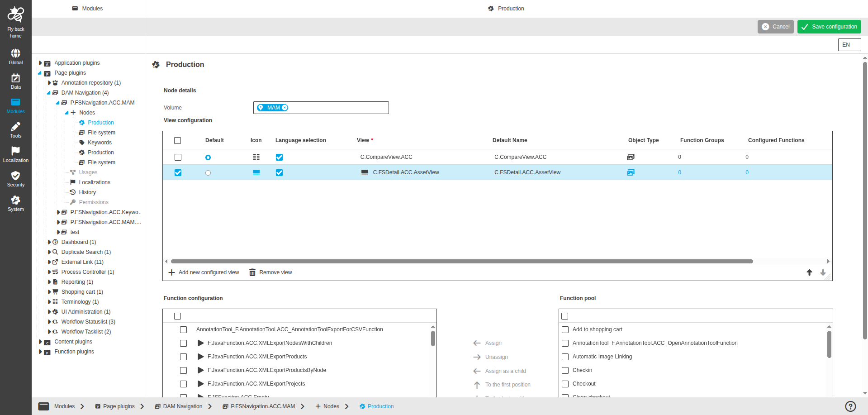
Task: Click the Fly back home icon
Action: click(15, 15)
